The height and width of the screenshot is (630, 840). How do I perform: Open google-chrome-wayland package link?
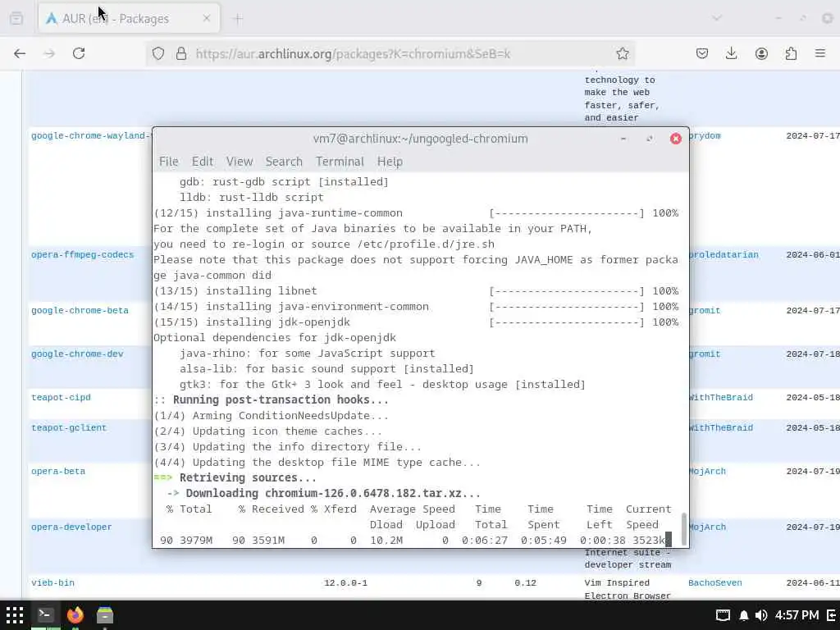point(90,136)
